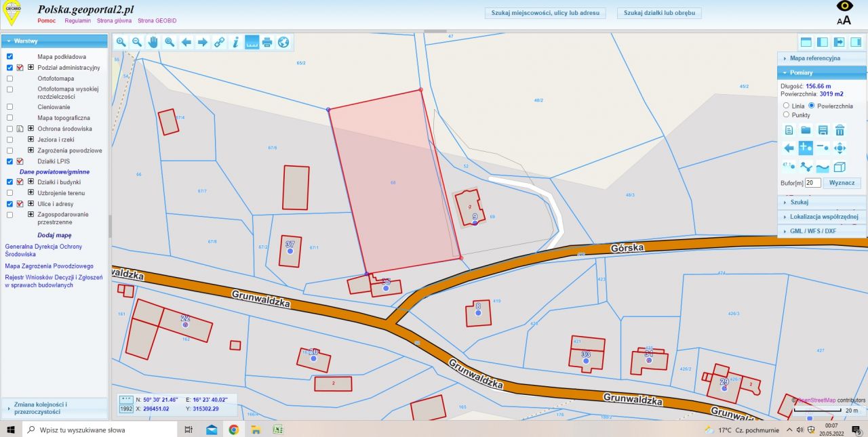Image resolution: width=868 pixels, height=437 pixels.
Task: Expand Ulice i adresy layer group
Action: coord(31,203)
